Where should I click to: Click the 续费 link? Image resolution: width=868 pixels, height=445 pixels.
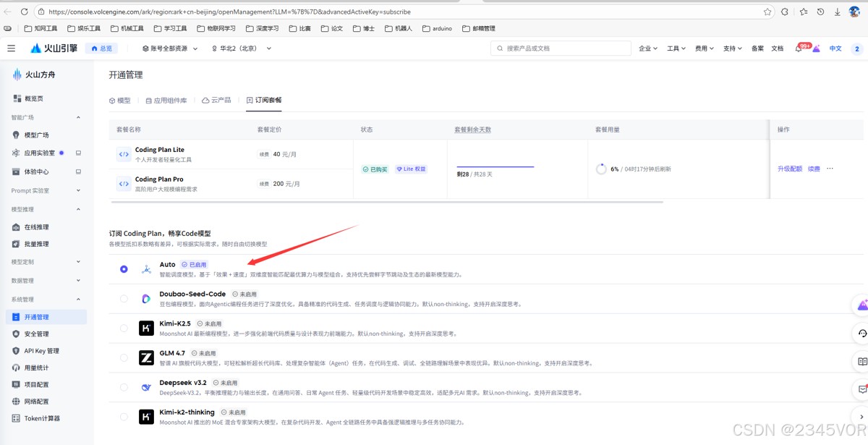[814, 169]
